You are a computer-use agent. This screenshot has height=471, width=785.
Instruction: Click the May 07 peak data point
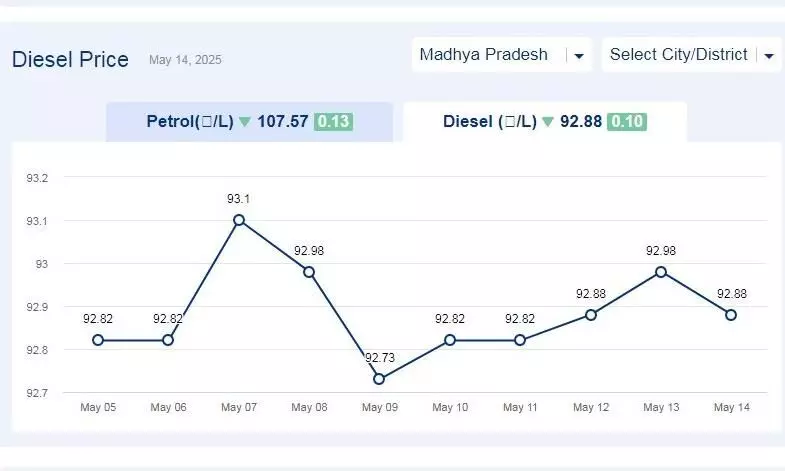click(239, 220)
